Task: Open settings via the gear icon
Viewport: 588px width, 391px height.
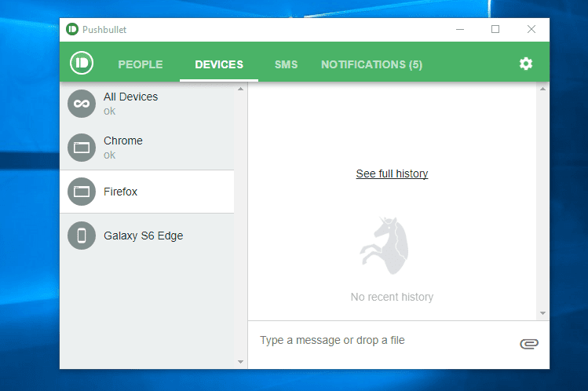Action: pyautogui.click(x=526, y=64)
